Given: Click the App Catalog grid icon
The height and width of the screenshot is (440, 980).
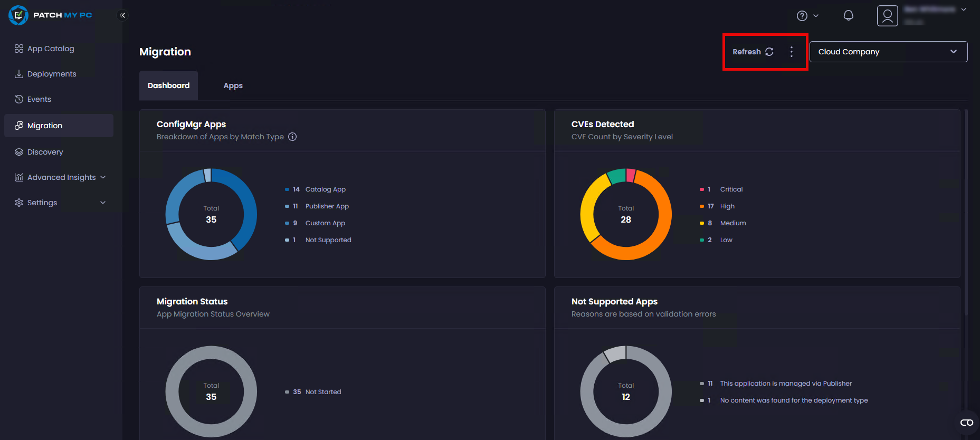Looking at the screenshot, I should (x=19, y=49).
